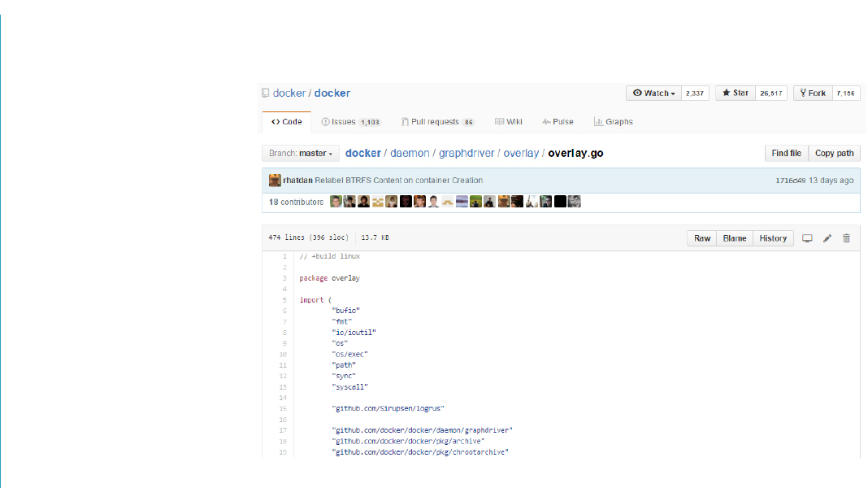The width and height of the screenshot is (868, 488).
Task: Click the 13.7 KB file size text
Action: (x=375, y=237)
